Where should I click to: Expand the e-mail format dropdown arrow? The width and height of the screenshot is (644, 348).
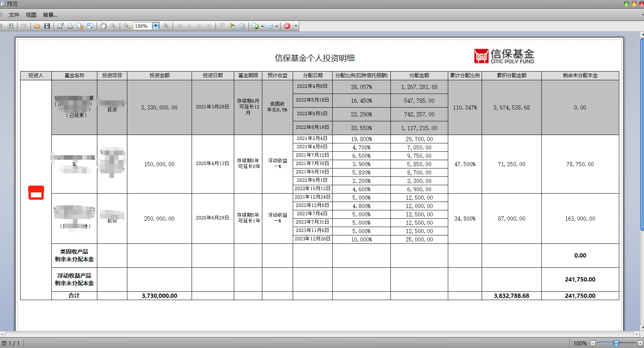point(276,26)
